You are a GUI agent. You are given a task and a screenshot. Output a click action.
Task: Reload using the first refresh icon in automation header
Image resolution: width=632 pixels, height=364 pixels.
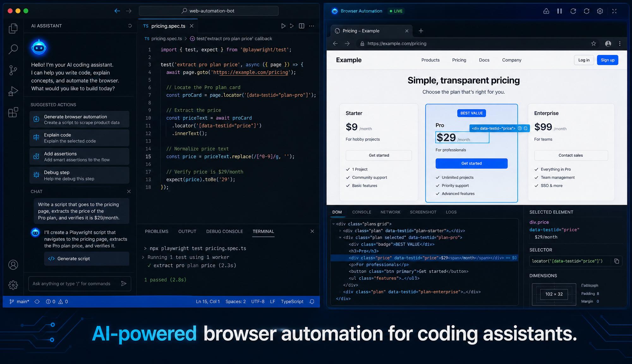[573, 11]
